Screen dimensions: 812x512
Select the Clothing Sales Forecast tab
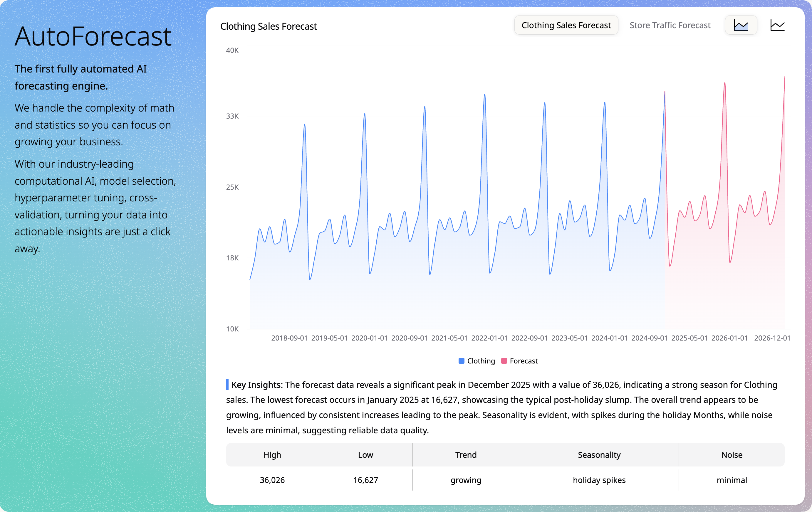pyautogui.click(x=566, y=25)
